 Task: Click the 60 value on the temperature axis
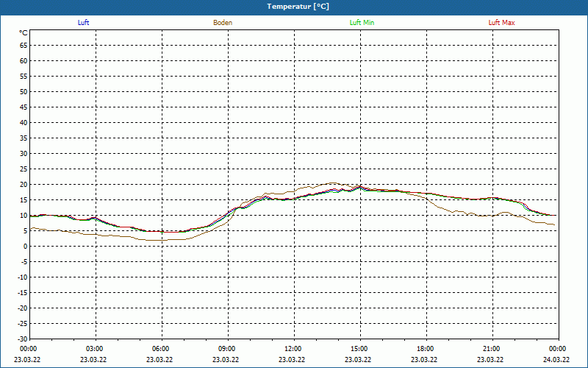(x=24, y=61)
